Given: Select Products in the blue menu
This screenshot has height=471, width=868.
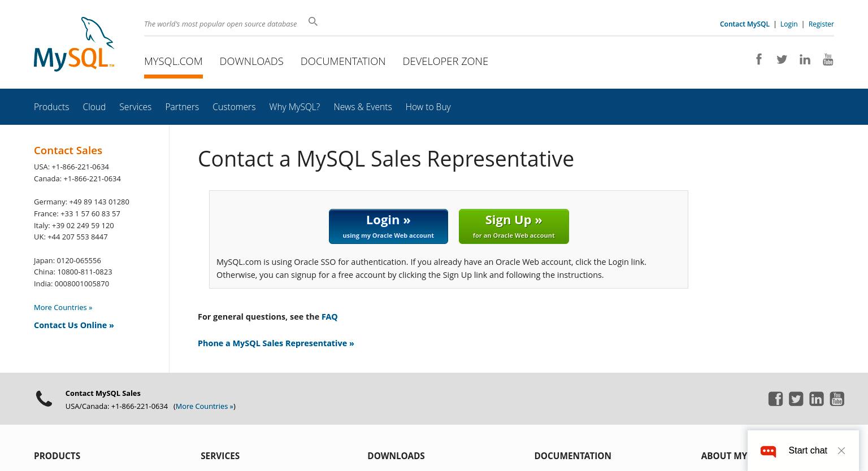Looking at the screenshot, I should coord(51,107).
